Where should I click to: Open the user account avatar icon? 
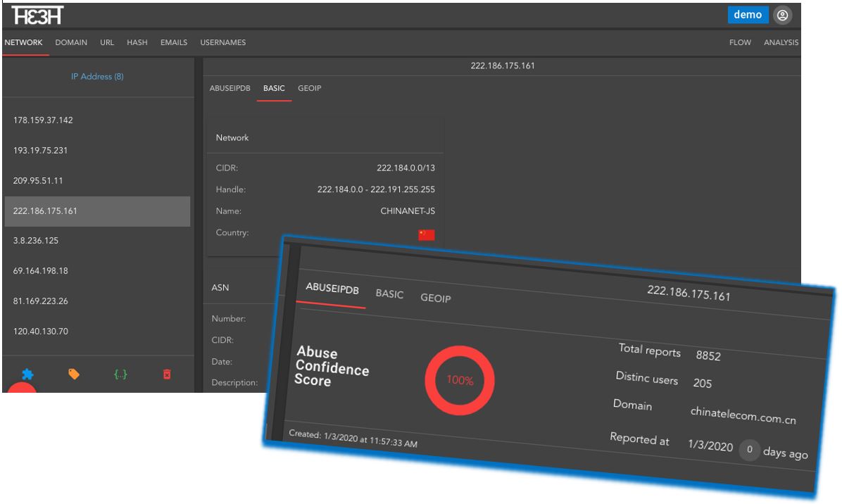click(782, 14)
